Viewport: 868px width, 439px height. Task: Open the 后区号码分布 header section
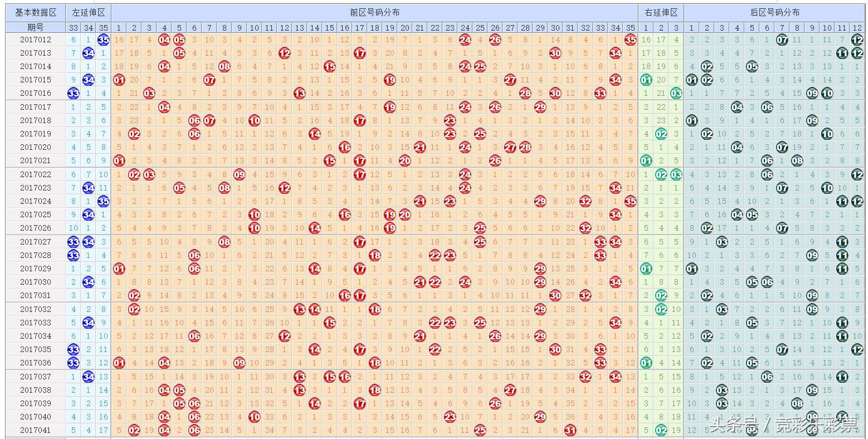coord(774,12)
